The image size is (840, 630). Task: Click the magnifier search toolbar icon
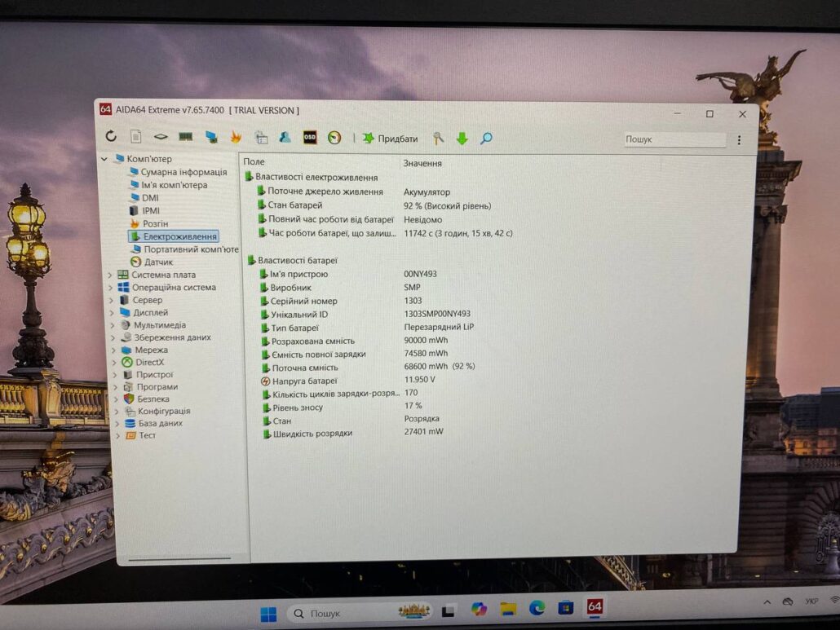point(486,139)
